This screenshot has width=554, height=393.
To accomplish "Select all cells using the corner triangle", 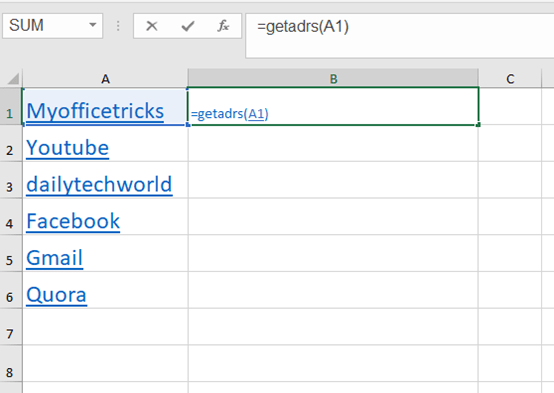I will [13, 78].
